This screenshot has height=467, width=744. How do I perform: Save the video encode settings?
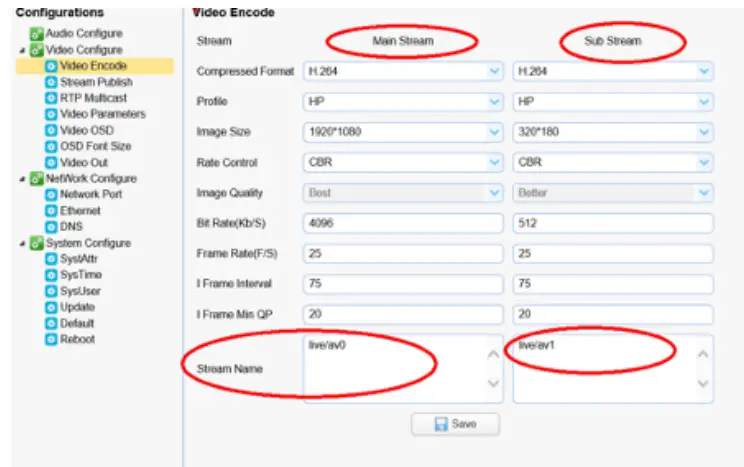(455, 424)
